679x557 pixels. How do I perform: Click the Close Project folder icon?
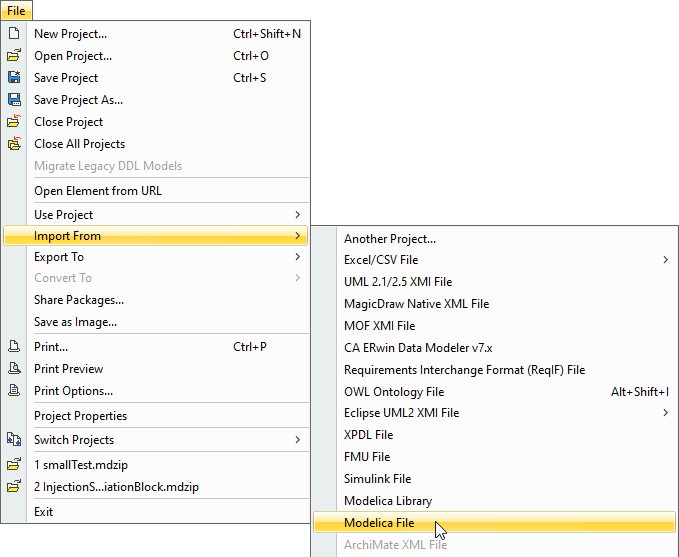click(14, 122)
